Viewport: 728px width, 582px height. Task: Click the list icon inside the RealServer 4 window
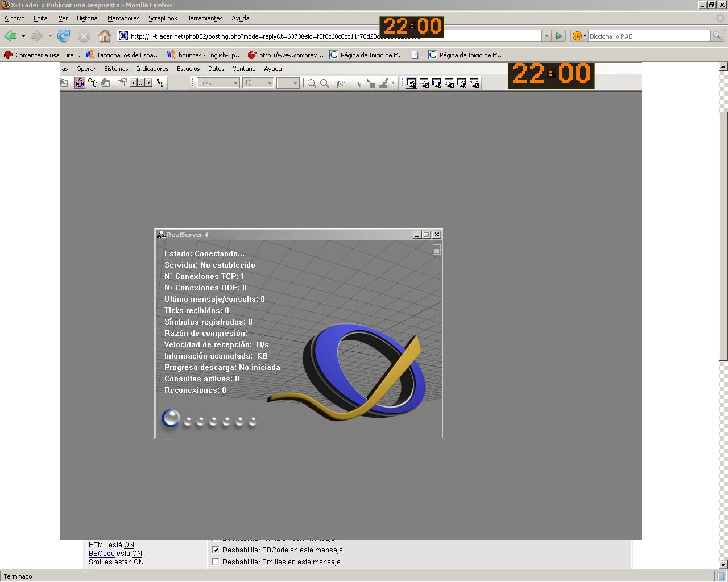click(x=436, y=250)
